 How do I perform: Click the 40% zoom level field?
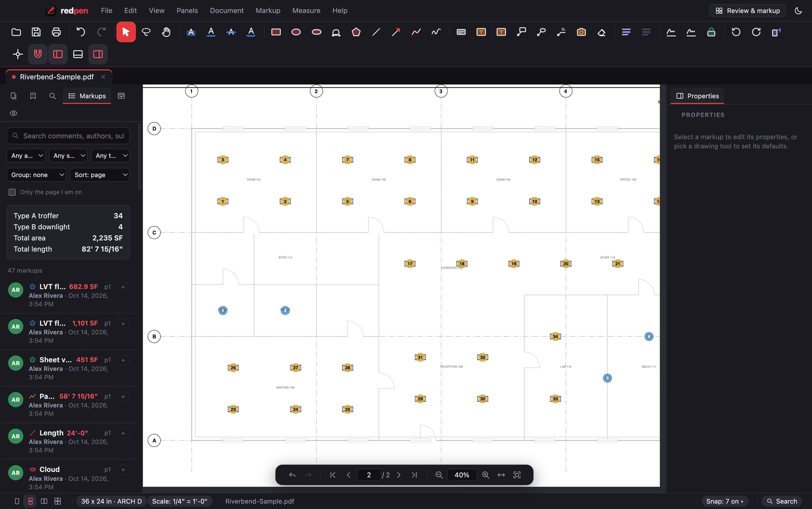(x=462, y=475)
